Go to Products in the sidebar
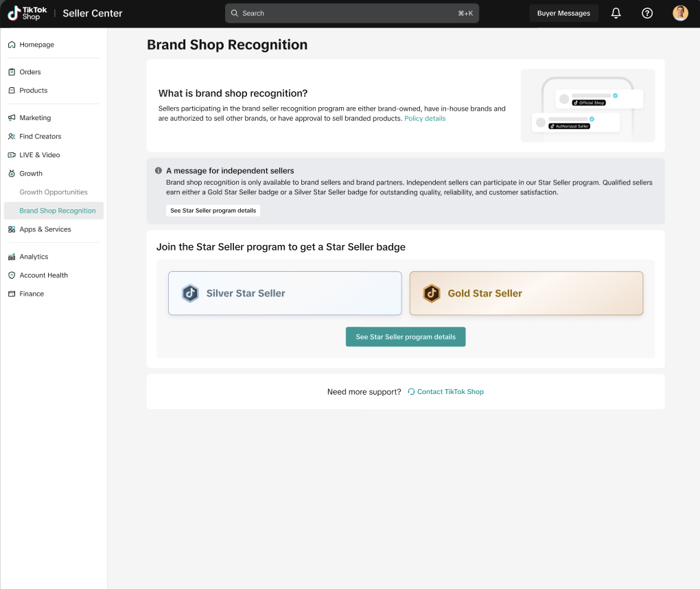The image size is (700, 589). tap(33, 91)
